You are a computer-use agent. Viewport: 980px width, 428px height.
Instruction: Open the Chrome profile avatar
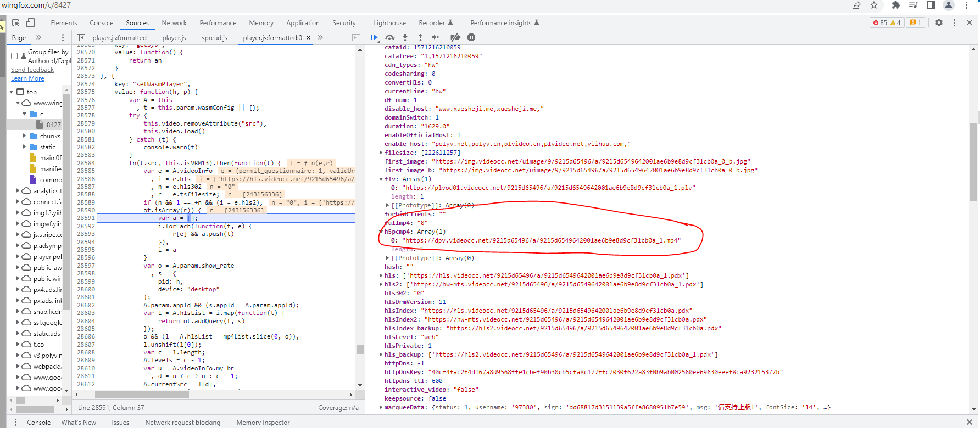point(949,5)
